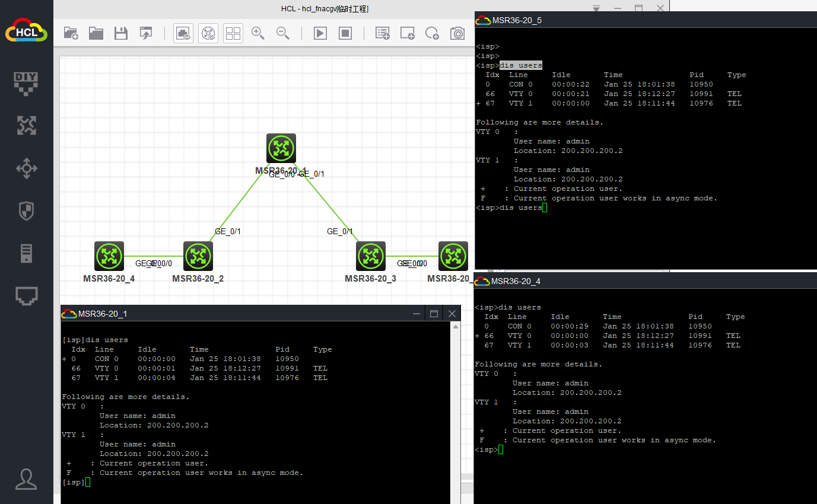Save the project with the floppy disk icon
The width and height of the screenshot is (817, 504).
tap(121, 33)
